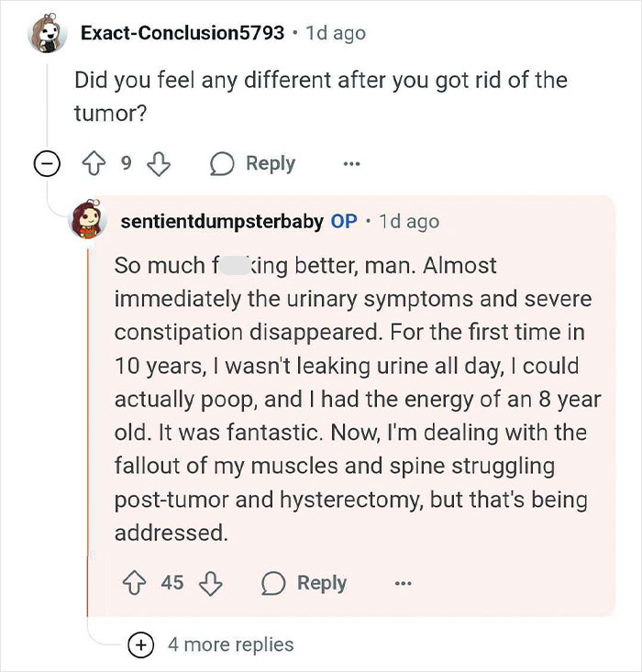Expand the 4 more replies plus icon
Image resolution: width=642 pixels, height=672 pixels.
[140, 645]
